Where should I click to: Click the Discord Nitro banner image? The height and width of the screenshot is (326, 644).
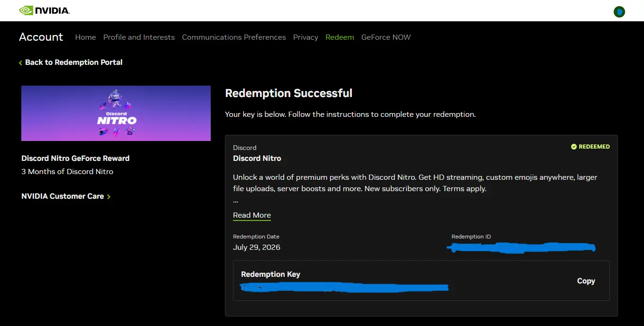(116, 113)
